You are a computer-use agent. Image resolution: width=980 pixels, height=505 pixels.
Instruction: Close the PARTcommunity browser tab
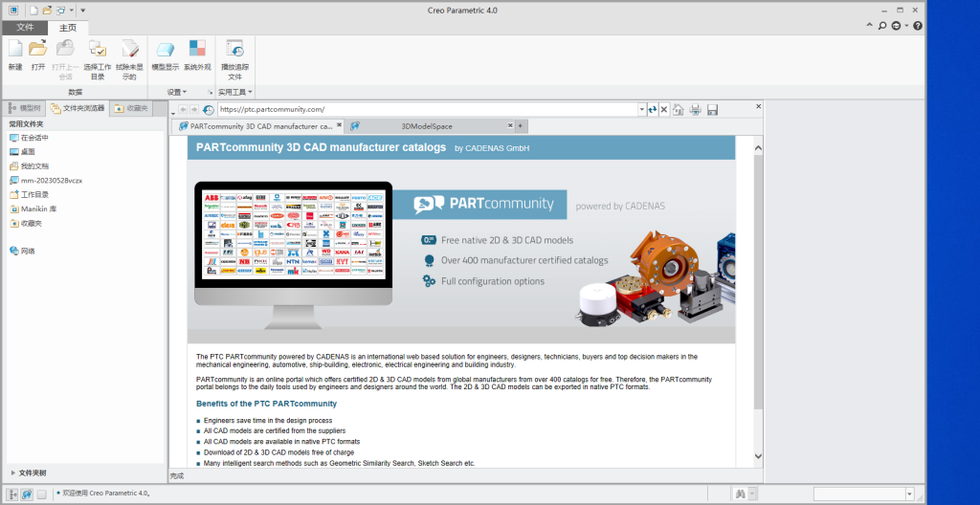(340, 125)
